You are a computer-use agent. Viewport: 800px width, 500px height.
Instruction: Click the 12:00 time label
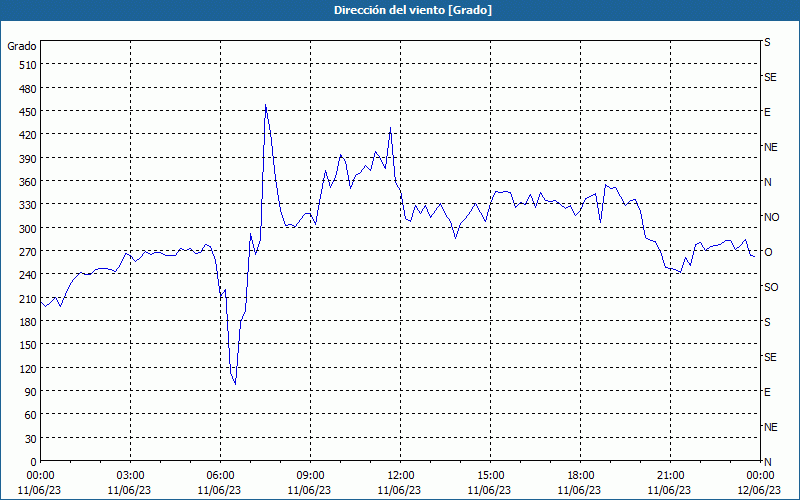point(401,476)
